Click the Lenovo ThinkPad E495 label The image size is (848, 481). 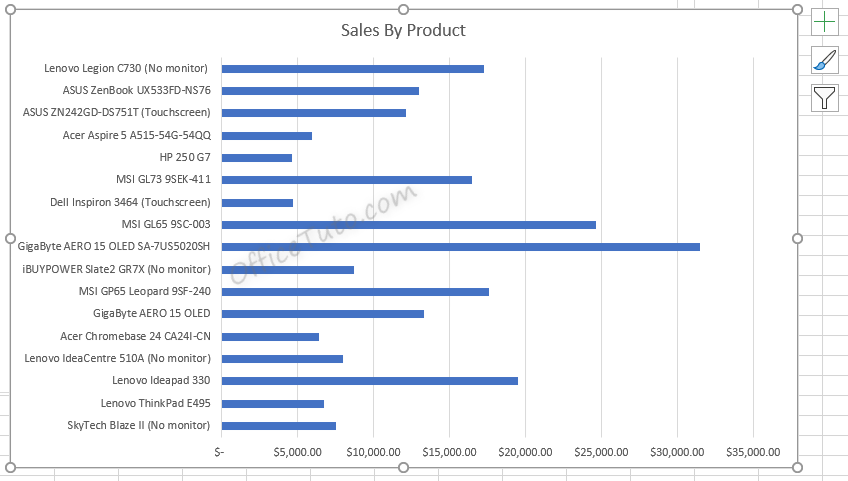(x=156, y=403)
